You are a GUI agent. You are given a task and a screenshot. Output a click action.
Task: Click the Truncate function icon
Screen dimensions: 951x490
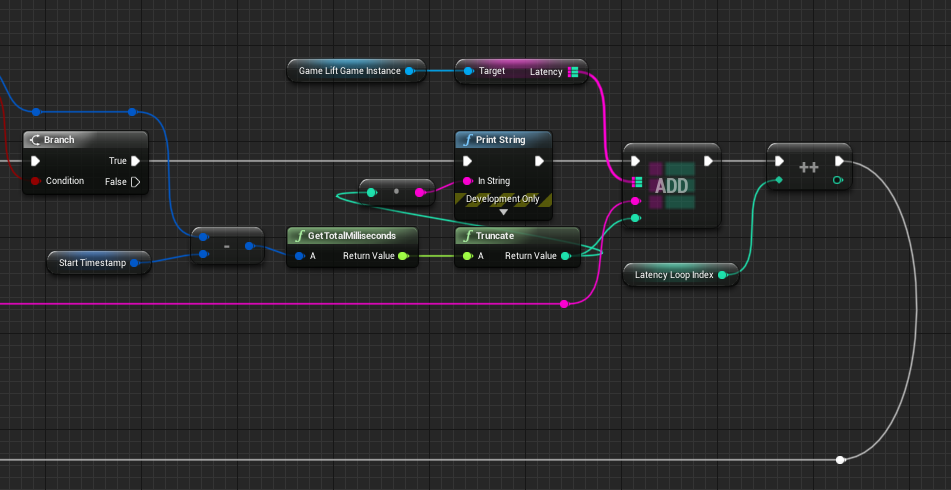[467, 236]
